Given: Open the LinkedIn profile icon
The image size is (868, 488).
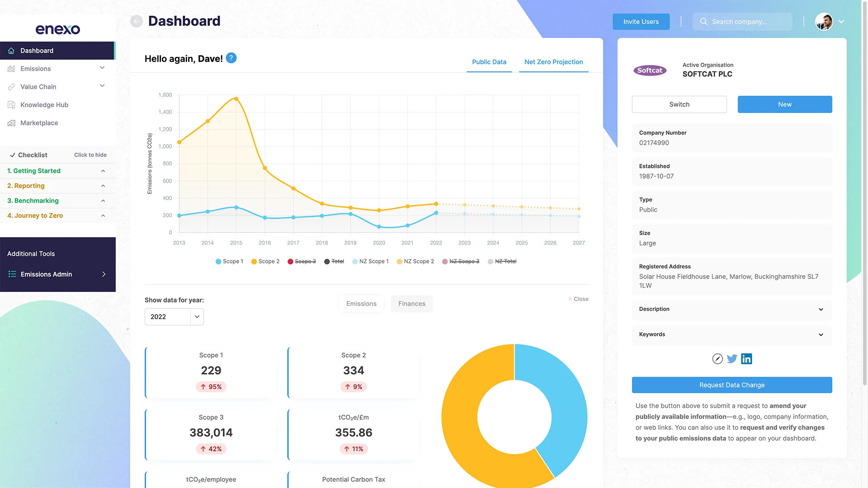Looking at the screenshot, I should 746,359.
